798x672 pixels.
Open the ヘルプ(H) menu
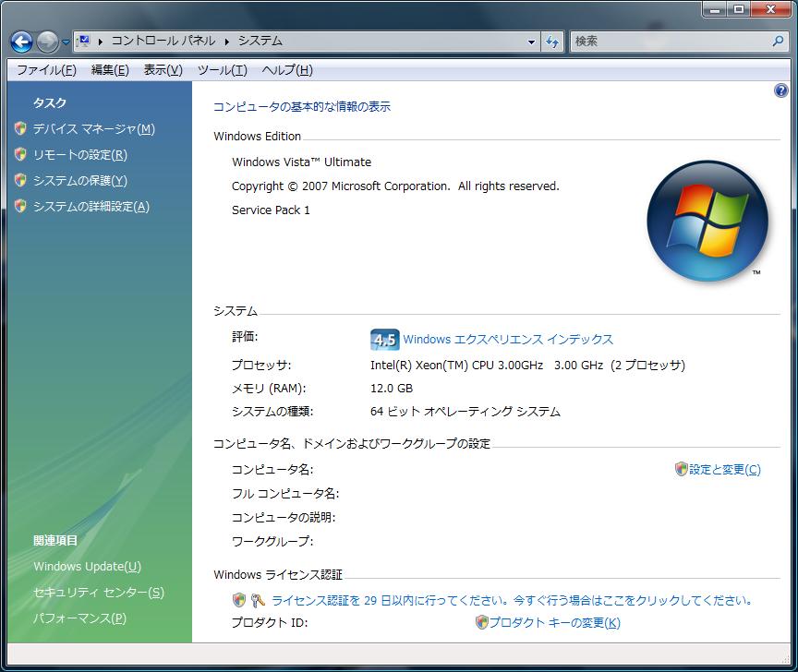(x=287, y=70)
